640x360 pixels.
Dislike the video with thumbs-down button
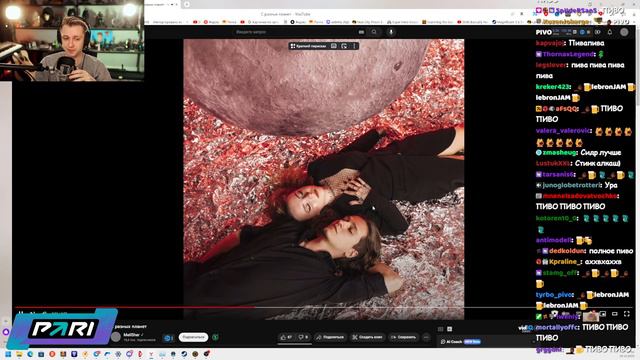pyautogui.click(x=303, y=337)
